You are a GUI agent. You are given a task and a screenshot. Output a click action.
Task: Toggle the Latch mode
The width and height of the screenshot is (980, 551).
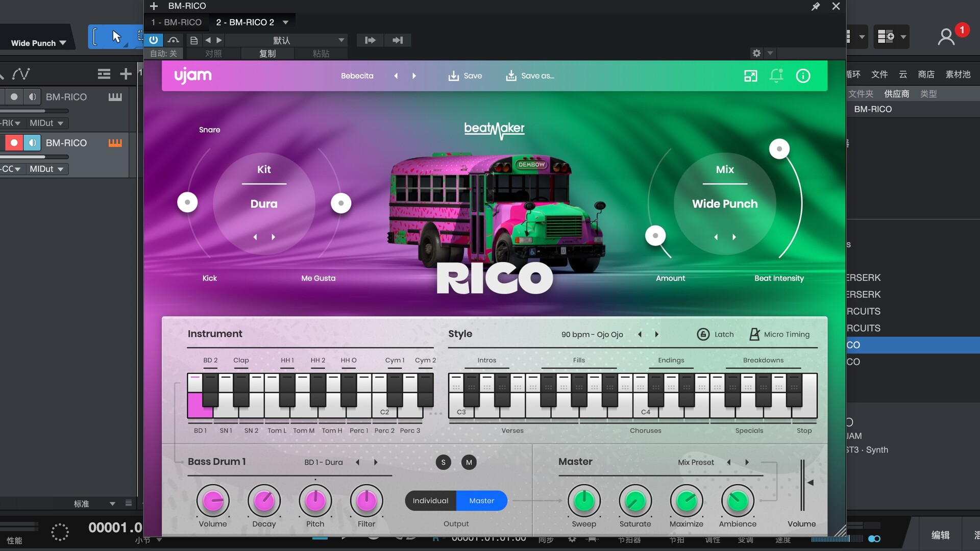[715, 334]
